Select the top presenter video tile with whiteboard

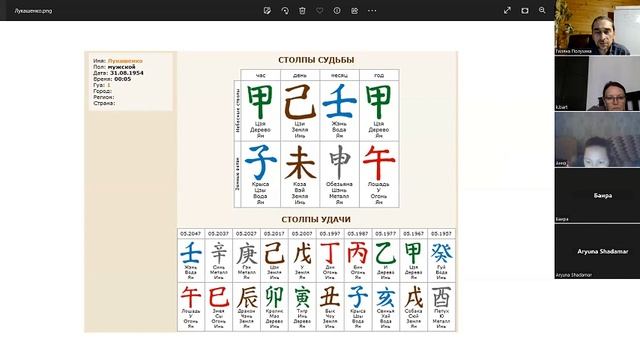[x=597, y=27]
